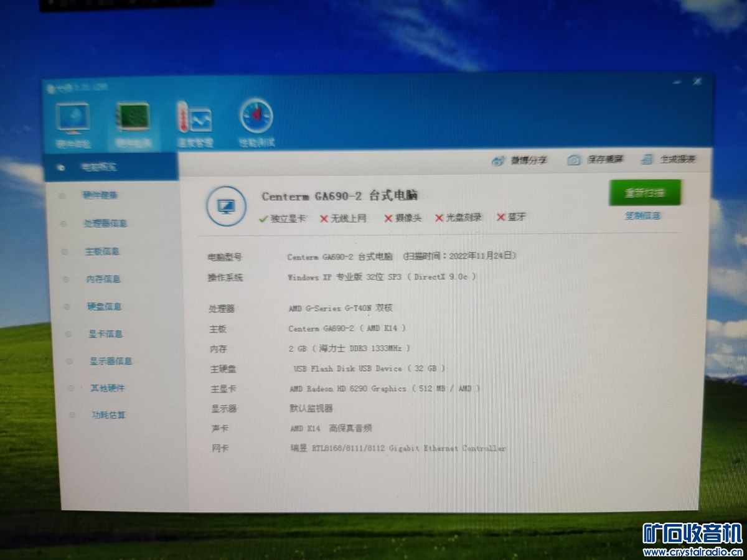747x560 pixels.
Task: Click the 复制信息 link
Action: (642, 216)
